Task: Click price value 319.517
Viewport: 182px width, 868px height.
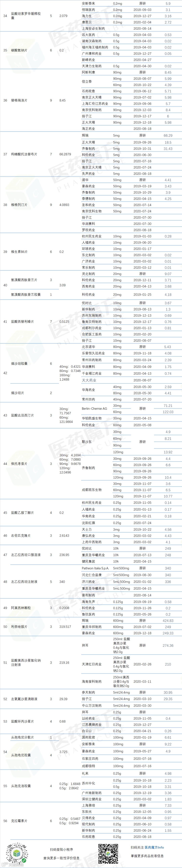Action: click(65, 627)
